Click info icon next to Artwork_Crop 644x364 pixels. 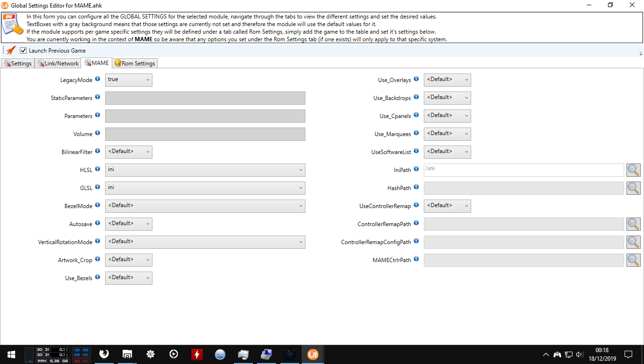coord(98,259)
